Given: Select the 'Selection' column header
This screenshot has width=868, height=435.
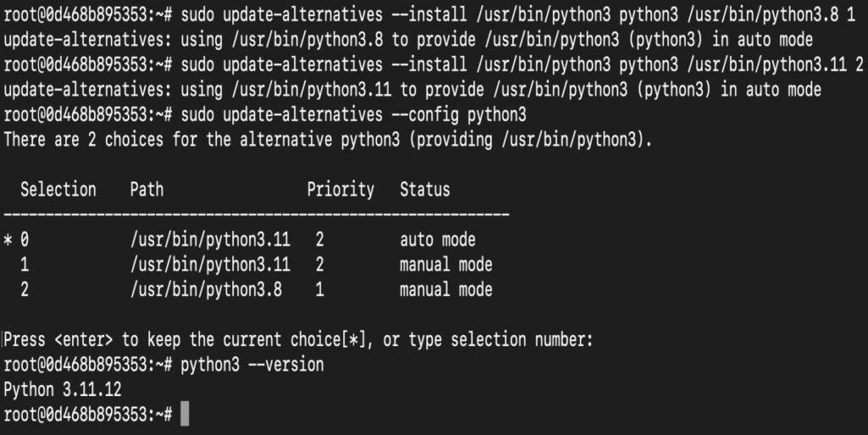Looking at the screenshot, I should (58, 189).
